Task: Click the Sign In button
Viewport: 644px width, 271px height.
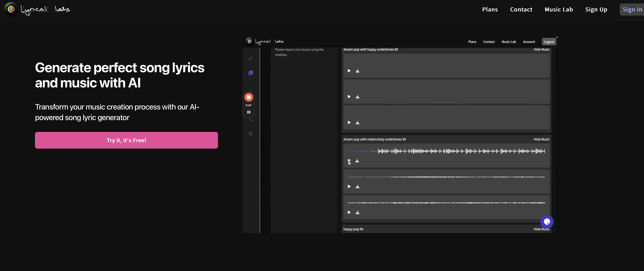Action: coord(632,10)
